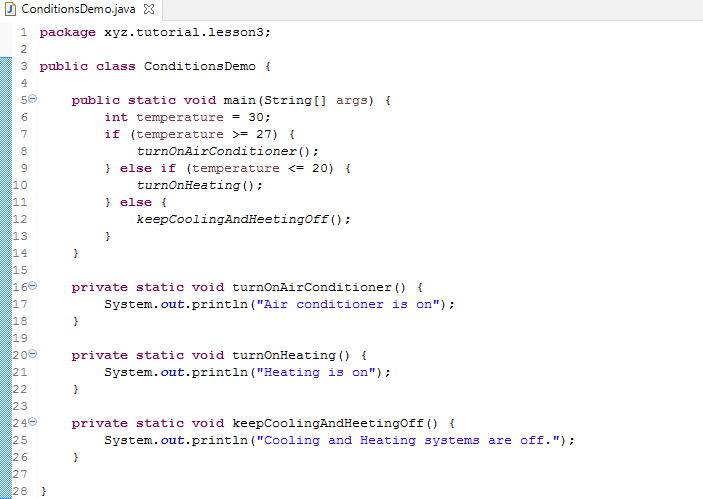Click line number 1 in the gutter
Viewport: 703px width, 499px height.
coord(22,32)
